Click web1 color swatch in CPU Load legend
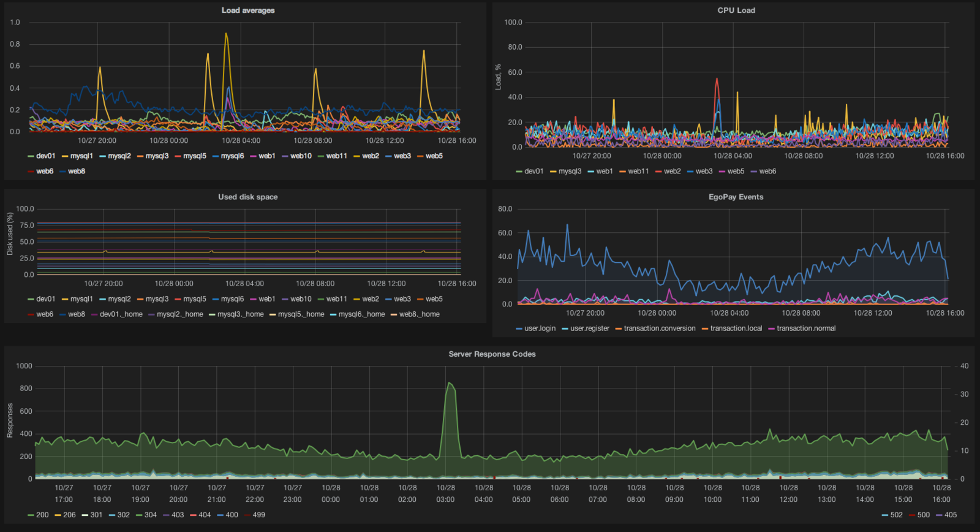 point(590,172)
